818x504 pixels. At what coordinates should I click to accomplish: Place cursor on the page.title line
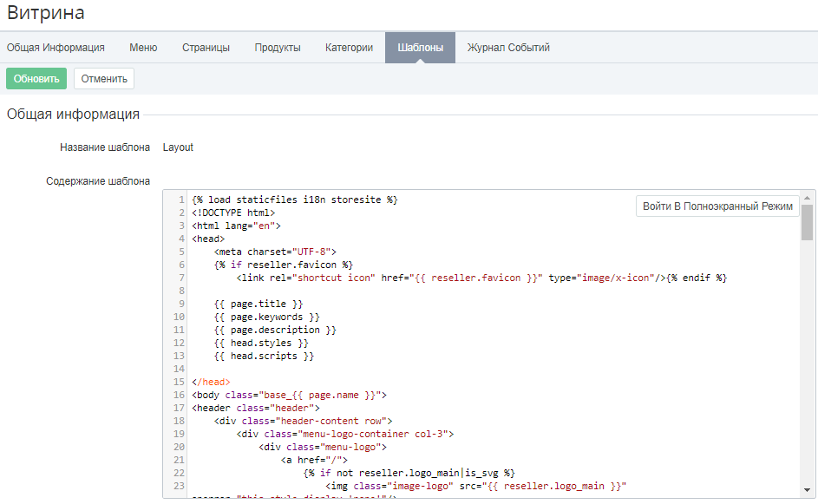(x=258, y=304)
